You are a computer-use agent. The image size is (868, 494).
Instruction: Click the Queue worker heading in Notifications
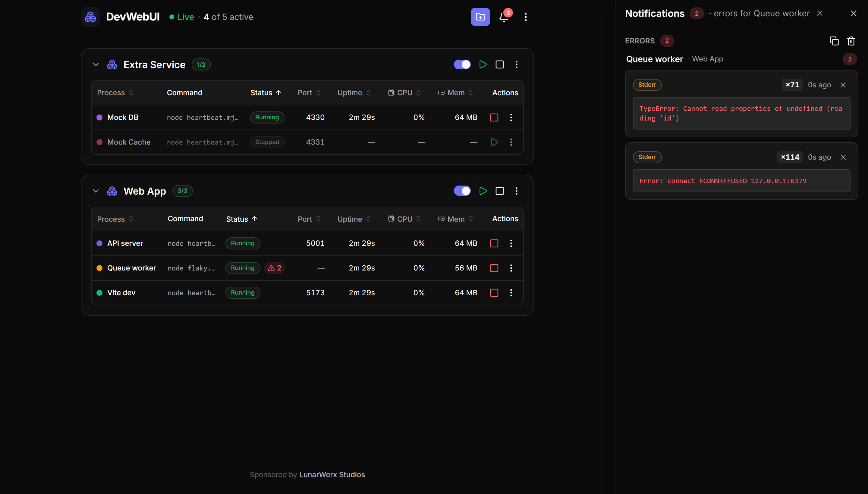coord(654,59)
